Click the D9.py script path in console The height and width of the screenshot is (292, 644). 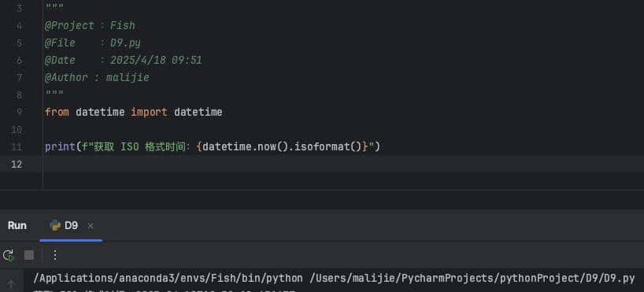(x=472, y=279)
